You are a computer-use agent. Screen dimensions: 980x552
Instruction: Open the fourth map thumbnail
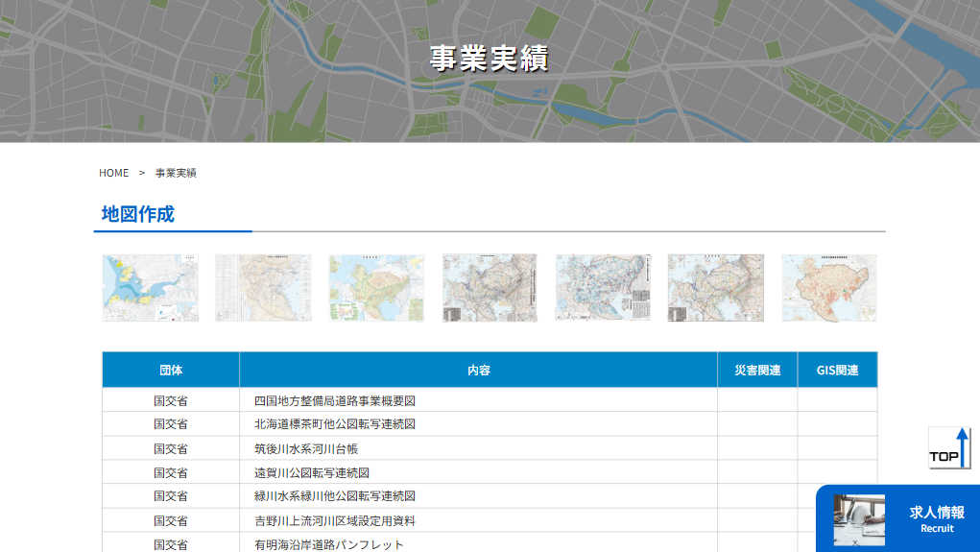coord(490,288)
